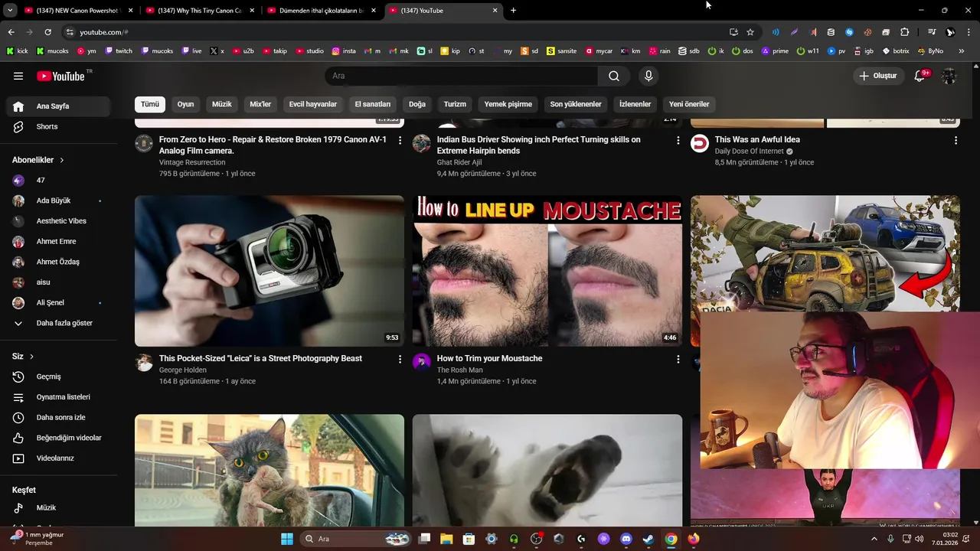The width and height of the screenshot is (980, 551).
Task: Select the Yeni öneriler filter chip
Action: (689, 104)
